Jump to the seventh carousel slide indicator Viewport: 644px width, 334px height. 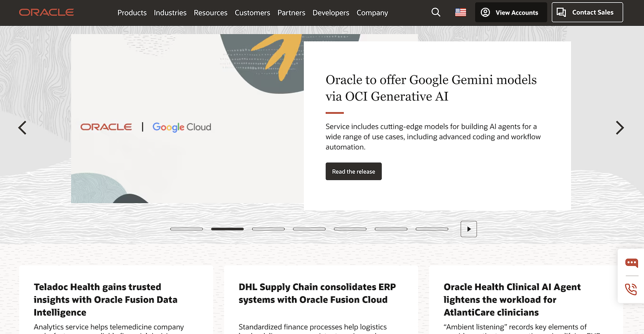[432, 229]
